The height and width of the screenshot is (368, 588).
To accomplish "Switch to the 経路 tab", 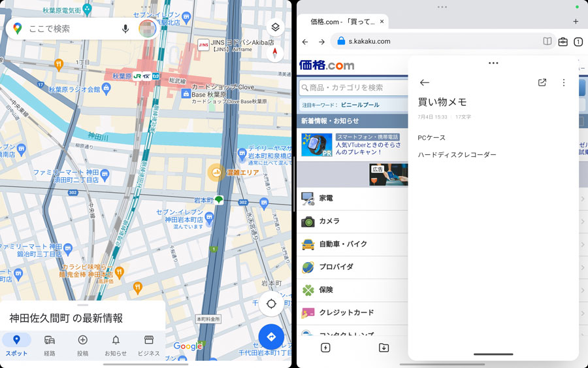I will click(50, 345).
